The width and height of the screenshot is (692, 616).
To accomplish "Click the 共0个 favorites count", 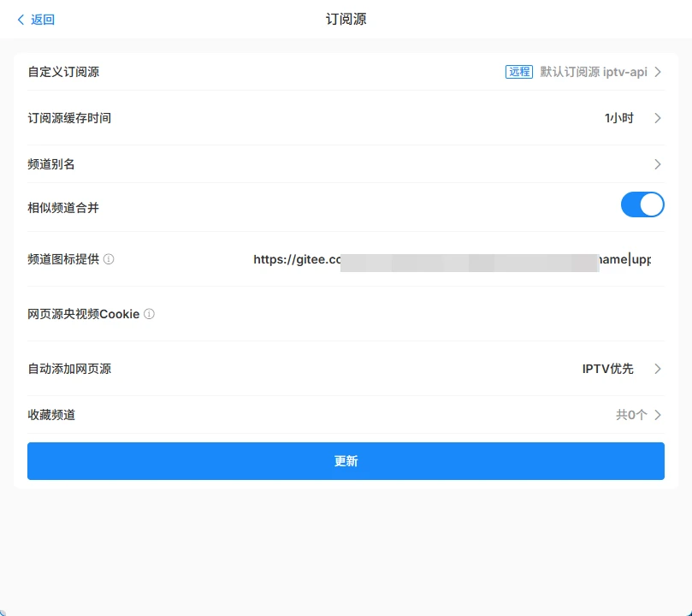I will [x=631, y=415].
